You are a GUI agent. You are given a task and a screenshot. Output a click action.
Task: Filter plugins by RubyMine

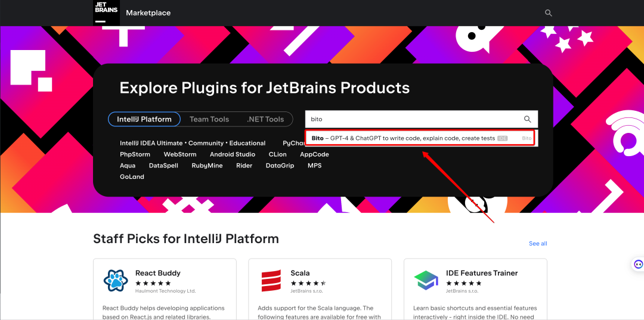[207, 166]
